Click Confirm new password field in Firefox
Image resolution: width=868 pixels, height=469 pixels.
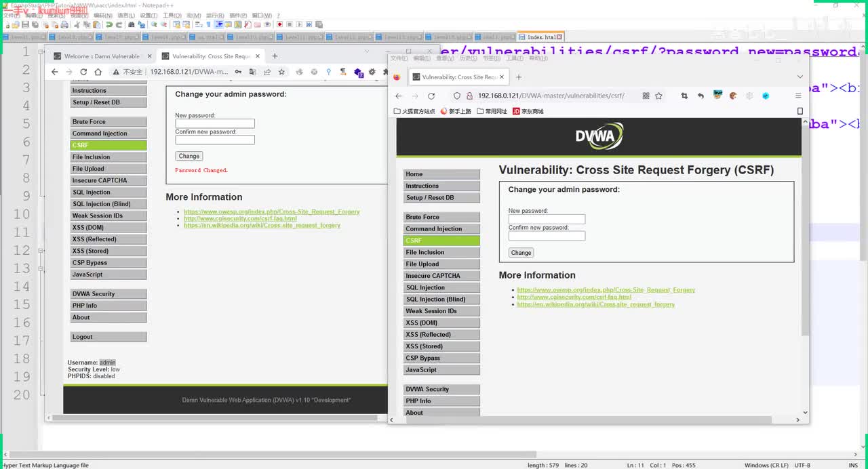coord(547,236)
